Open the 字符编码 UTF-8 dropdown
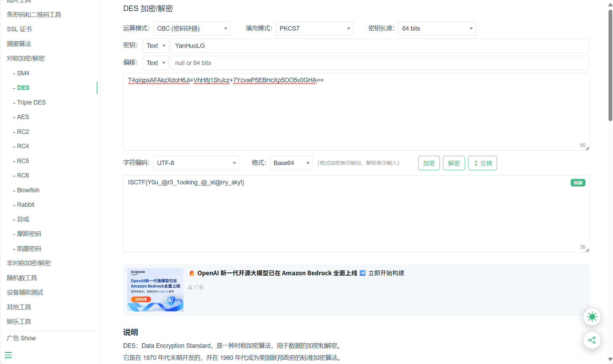Screen dimensions: 613x364 click(196, 163)
